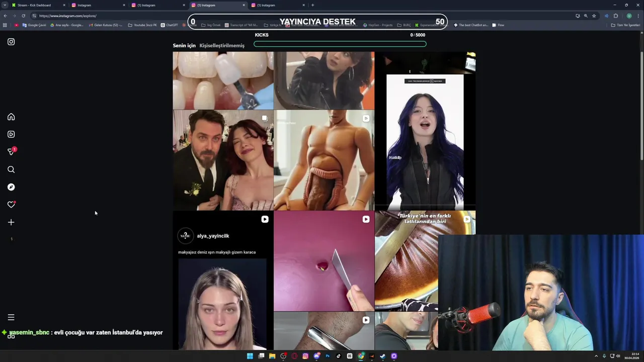Open the alya_yayincilik makeup reel
The image size is (644, 362).
point(223,281)
